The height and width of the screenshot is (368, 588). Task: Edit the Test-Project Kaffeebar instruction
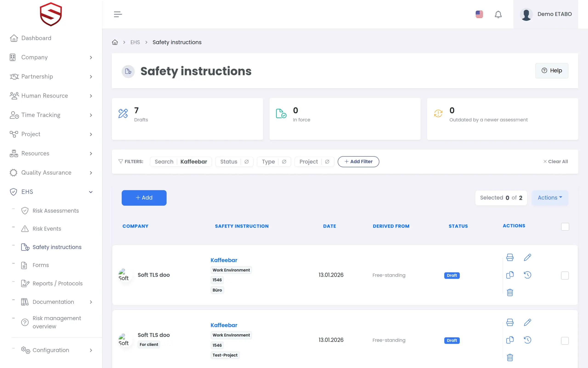tap(527, 322)
